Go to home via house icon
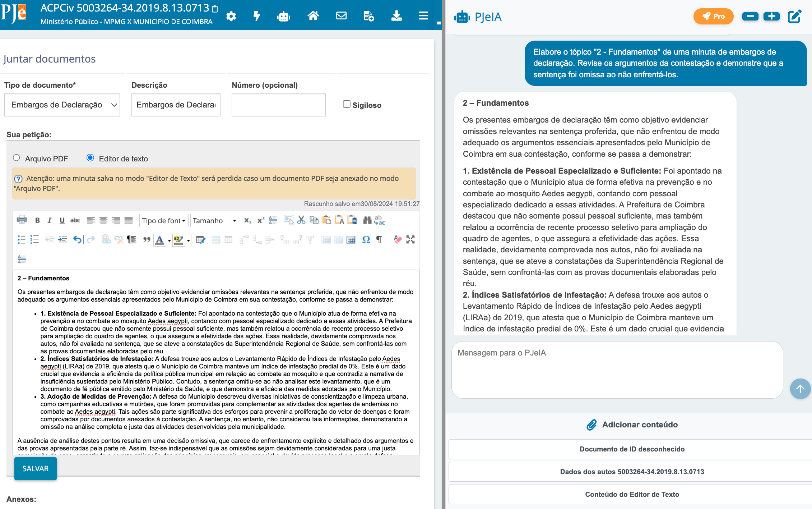Viewport: 812px width, 509px height. [313, 16]
